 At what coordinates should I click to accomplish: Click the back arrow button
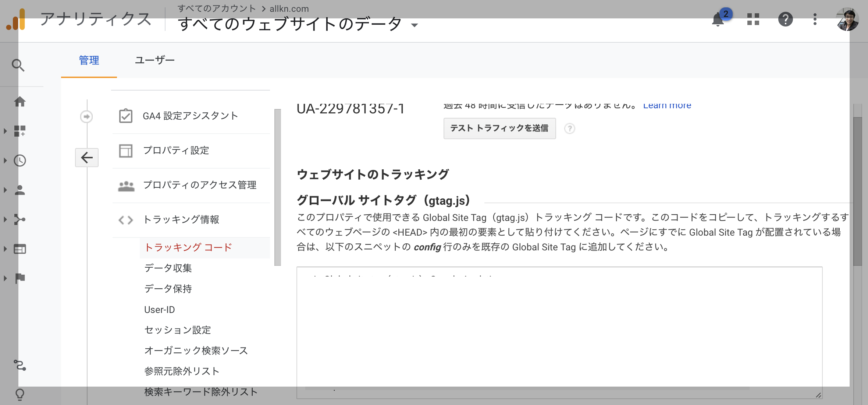87,158
